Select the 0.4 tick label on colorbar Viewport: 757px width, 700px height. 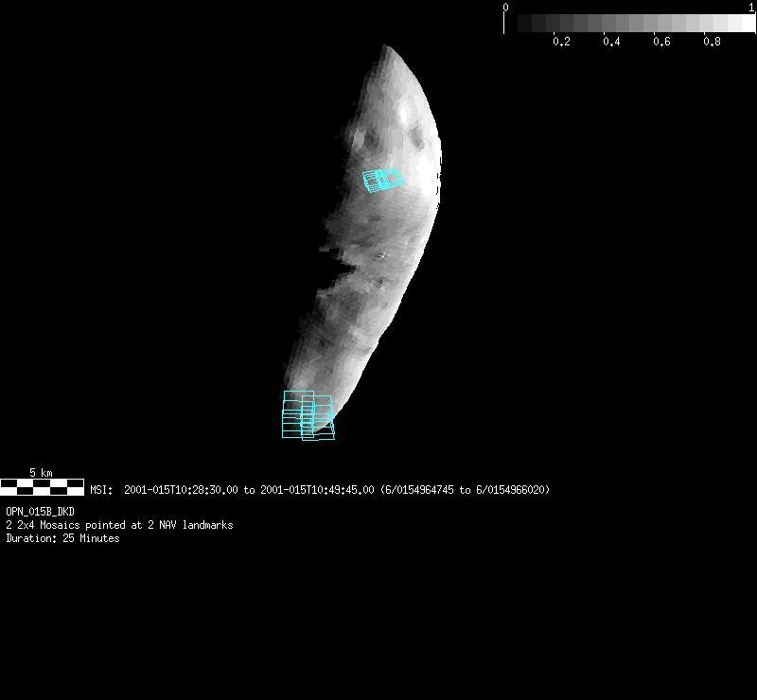tap(611, 43)
